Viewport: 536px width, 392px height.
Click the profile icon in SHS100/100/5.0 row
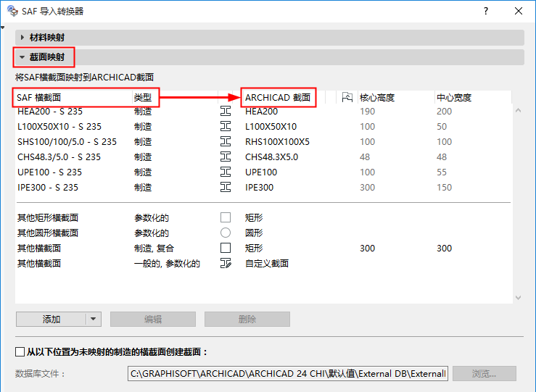[x=226, y=141]
